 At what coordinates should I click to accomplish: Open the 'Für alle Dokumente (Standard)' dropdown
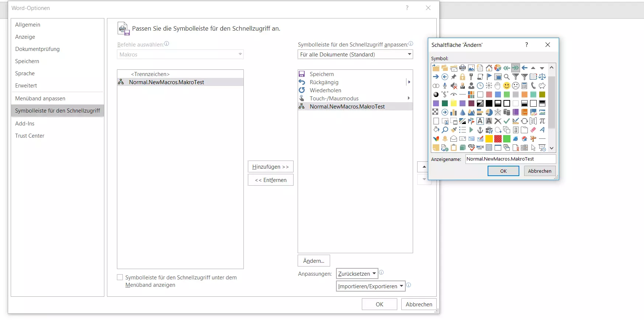355,54
